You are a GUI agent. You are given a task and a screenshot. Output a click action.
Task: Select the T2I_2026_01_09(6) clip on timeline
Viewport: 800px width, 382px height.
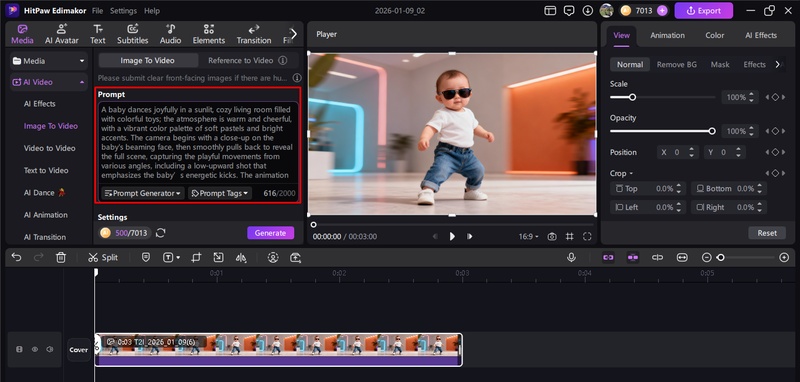pyautogui.click(x=279, y=349)
